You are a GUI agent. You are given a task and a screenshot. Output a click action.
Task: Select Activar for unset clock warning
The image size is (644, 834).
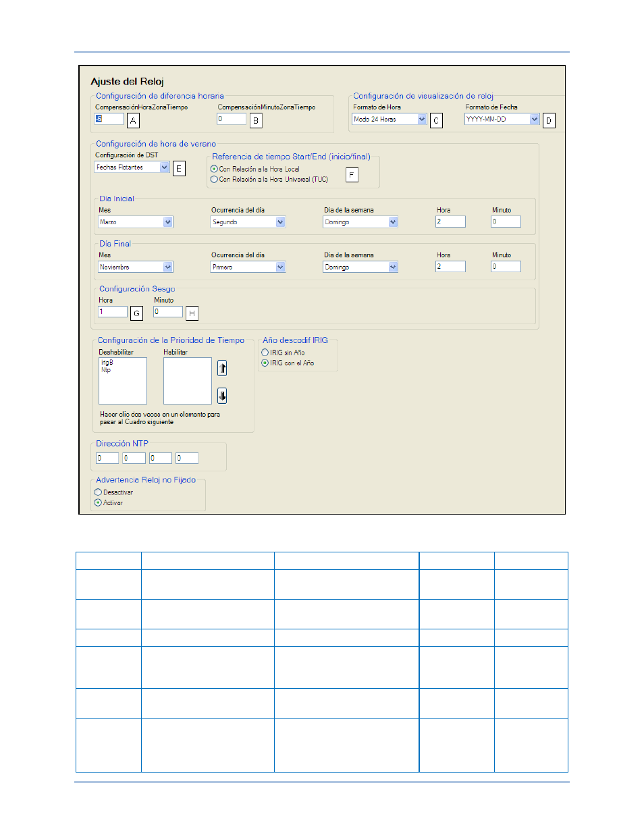point(109,502)
